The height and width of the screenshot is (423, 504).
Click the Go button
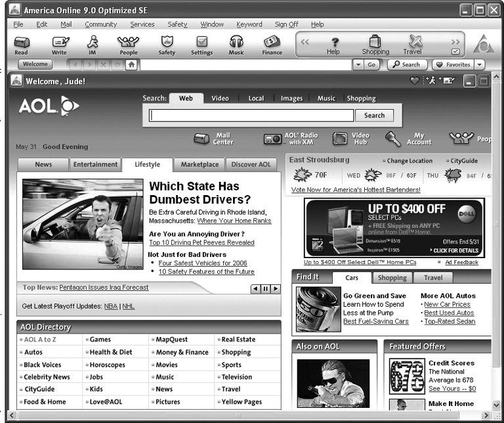click(371, 64)
